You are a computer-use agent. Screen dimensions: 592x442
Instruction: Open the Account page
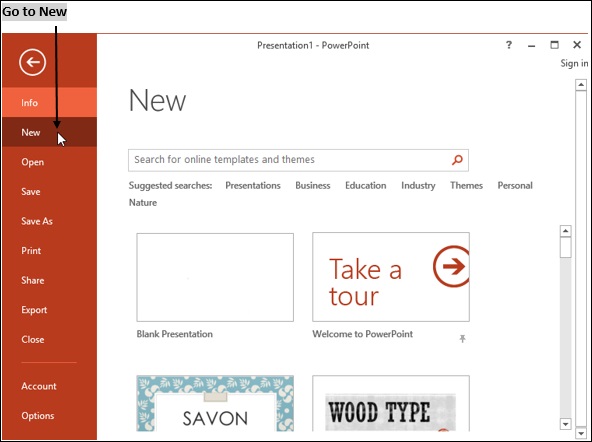(x=49, y=386)
